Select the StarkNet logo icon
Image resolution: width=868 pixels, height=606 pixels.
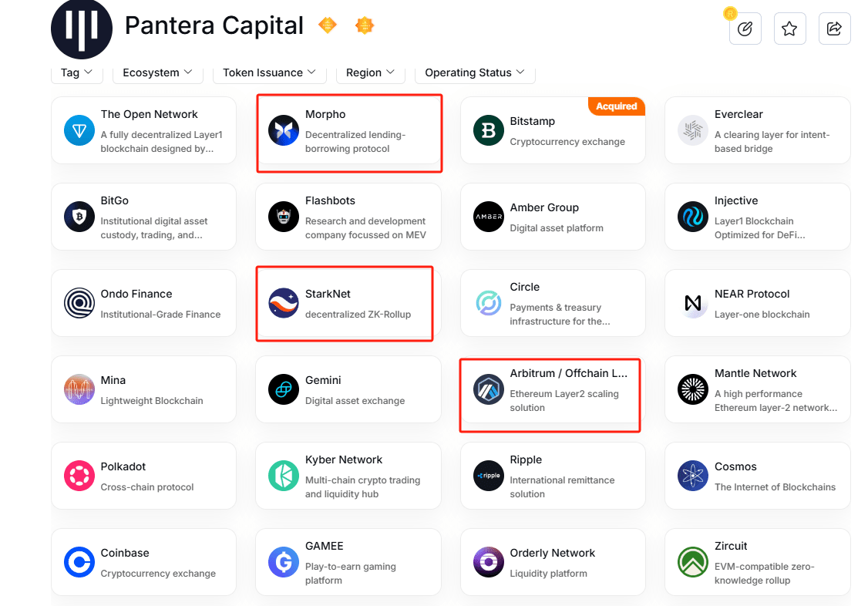point(283,303)
